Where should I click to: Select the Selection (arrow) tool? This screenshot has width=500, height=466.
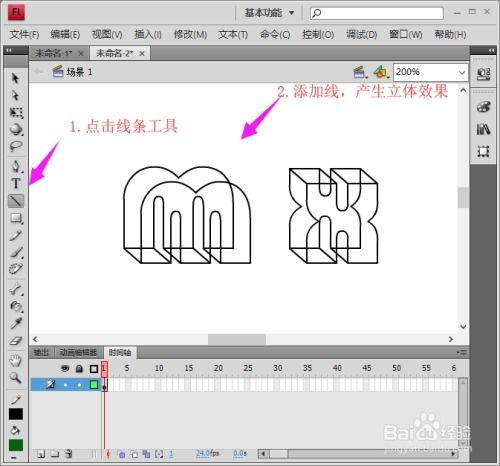[15, 78]
